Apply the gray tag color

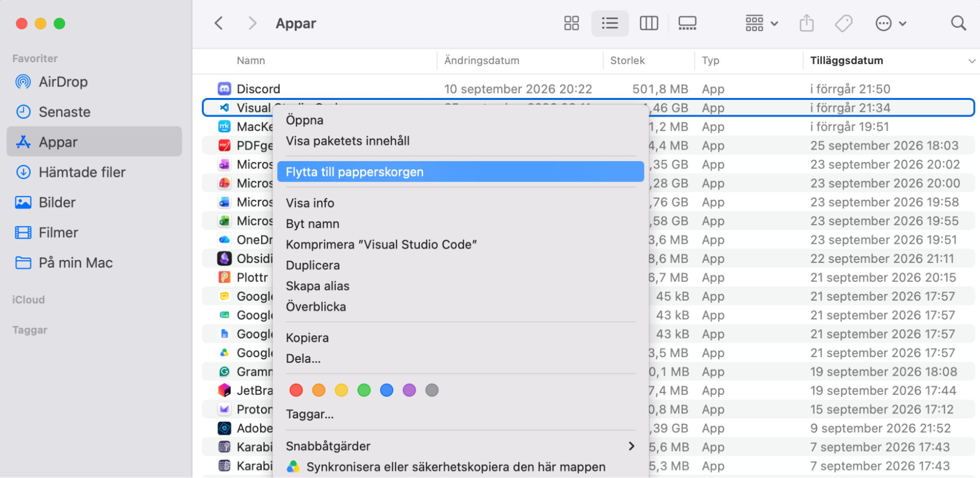pos(432,390)
